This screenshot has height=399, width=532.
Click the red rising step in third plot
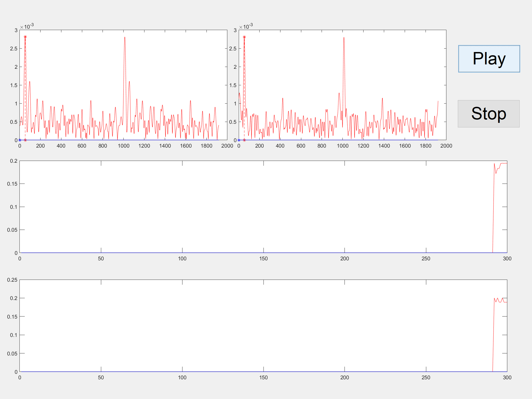493,207
